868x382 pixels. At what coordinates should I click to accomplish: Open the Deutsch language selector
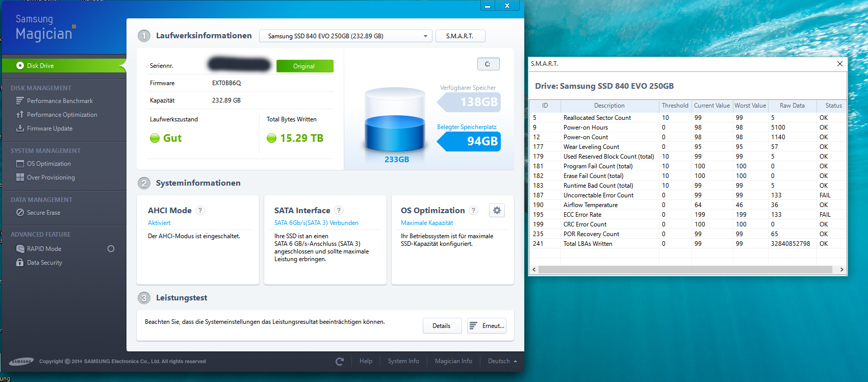[x=502, y=361]
